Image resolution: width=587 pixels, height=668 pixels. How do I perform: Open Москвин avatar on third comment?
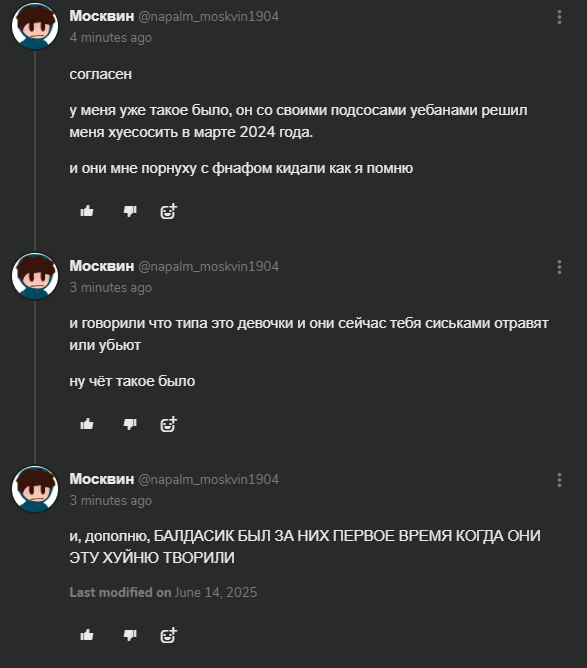click(x=35, y=489)
